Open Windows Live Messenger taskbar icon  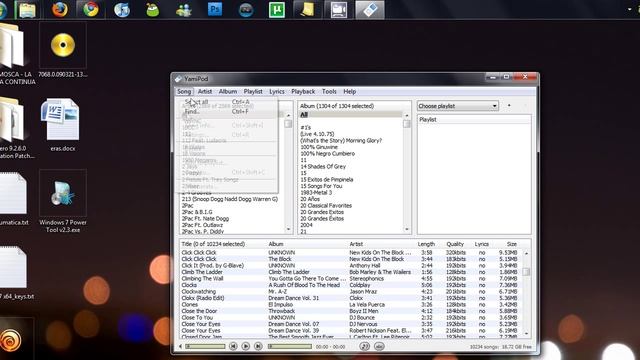184,9
